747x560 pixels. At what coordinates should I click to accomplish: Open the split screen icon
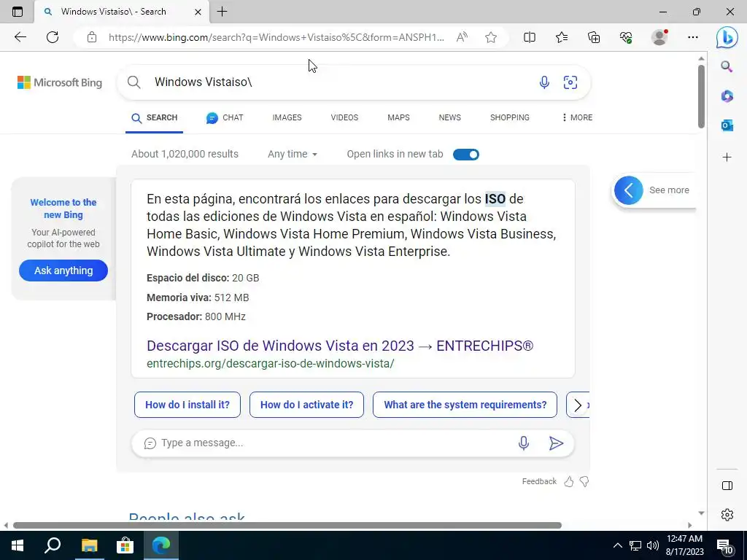(x=530, y=37)
